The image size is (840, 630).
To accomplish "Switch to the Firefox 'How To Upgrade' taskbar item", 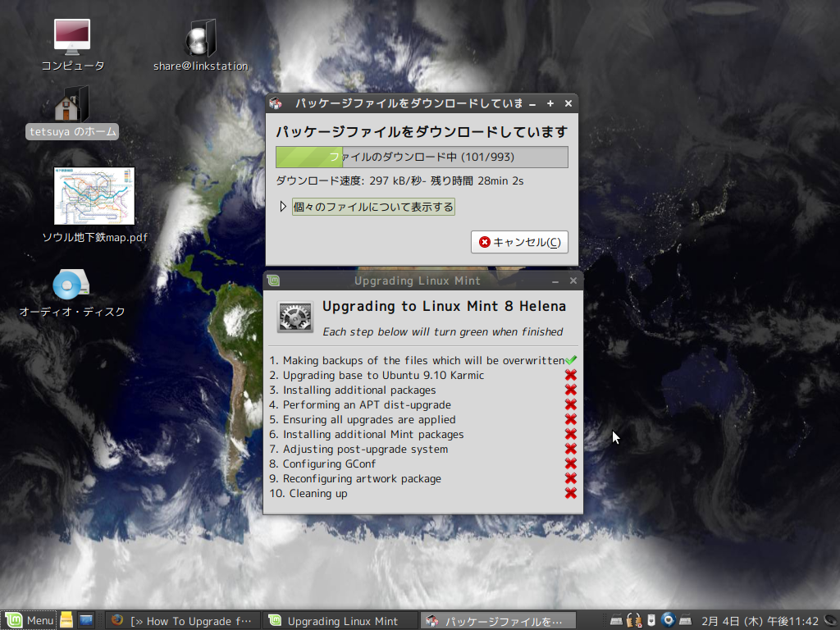I will pos(183,621).
